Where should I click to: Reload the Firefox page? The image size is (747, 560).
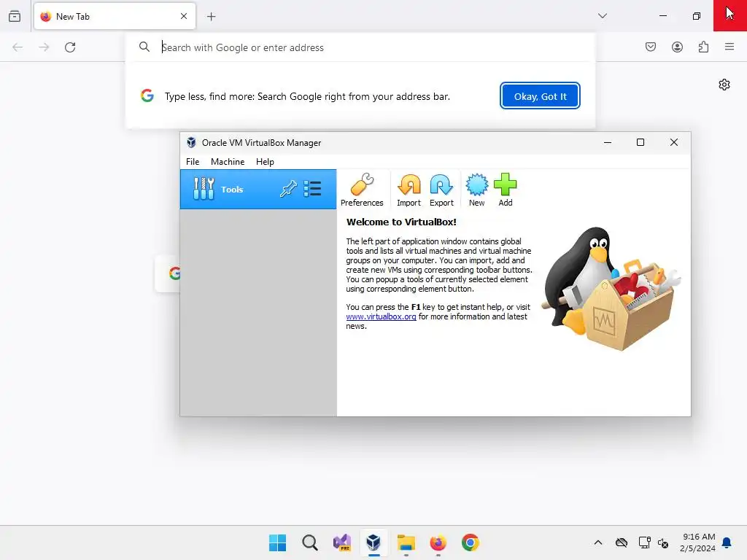tap(70, 47)
